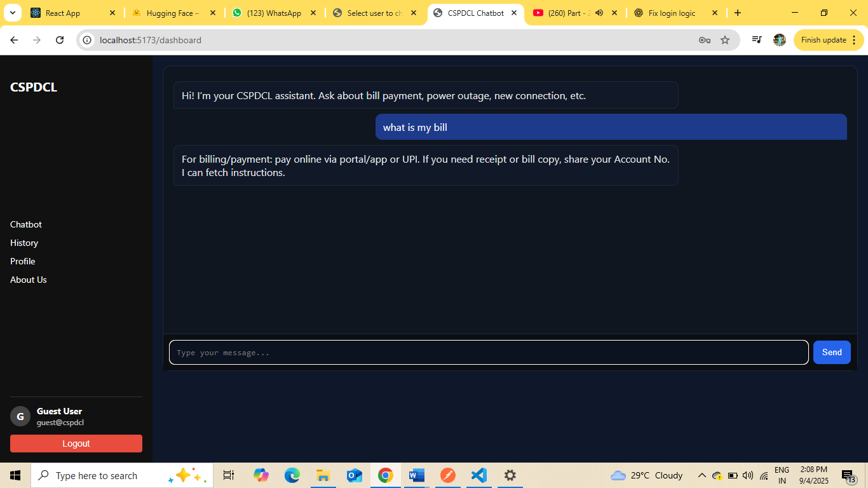This screenshot has height=488, width=868.
Task: View site information icon in address bar
Action: tap(88, 40)
